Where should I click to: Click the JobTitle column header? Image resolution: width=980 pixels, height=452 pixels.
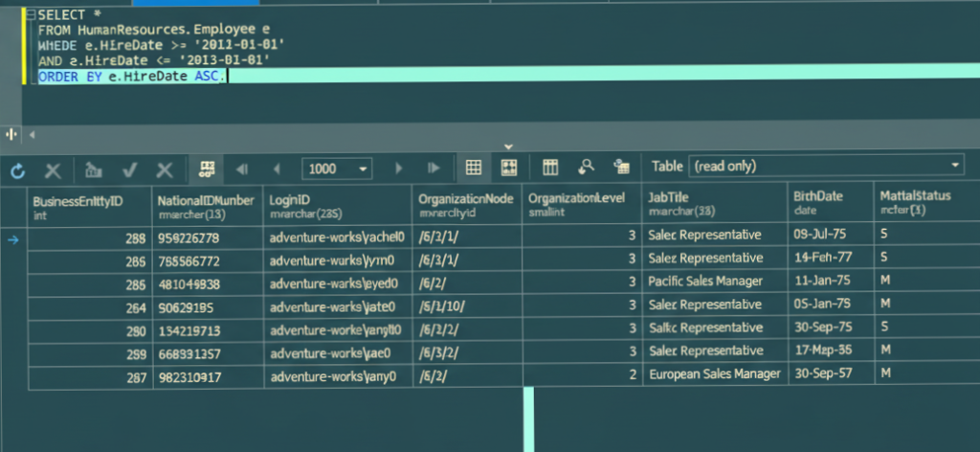pyautogui.click(x=712, y=203)
